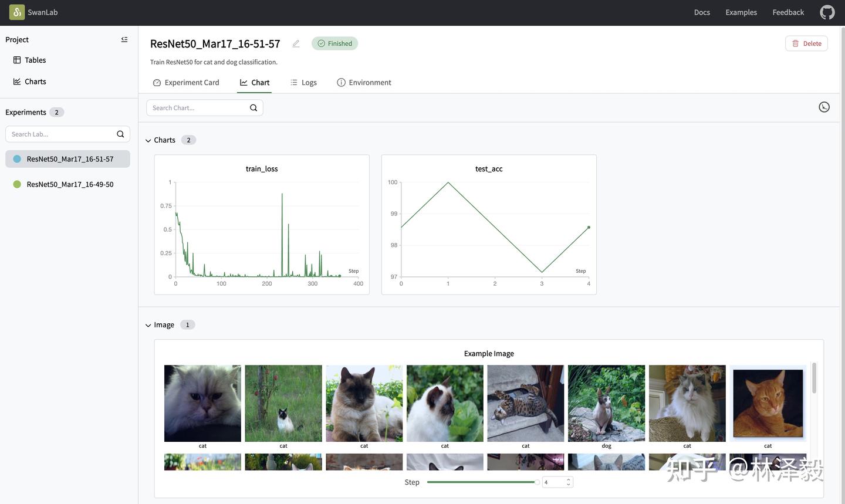Click the SwanLab logo icon
Viewport: 845px width, 504px height.
pos(16,12)
